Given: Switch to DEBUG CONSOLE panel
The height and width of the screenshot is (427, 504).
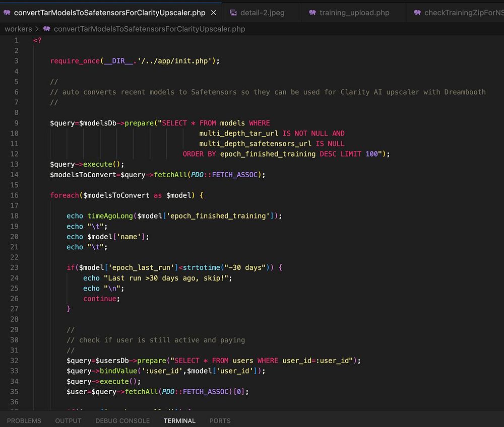Looking at the screenshot, I should [122, 420].
